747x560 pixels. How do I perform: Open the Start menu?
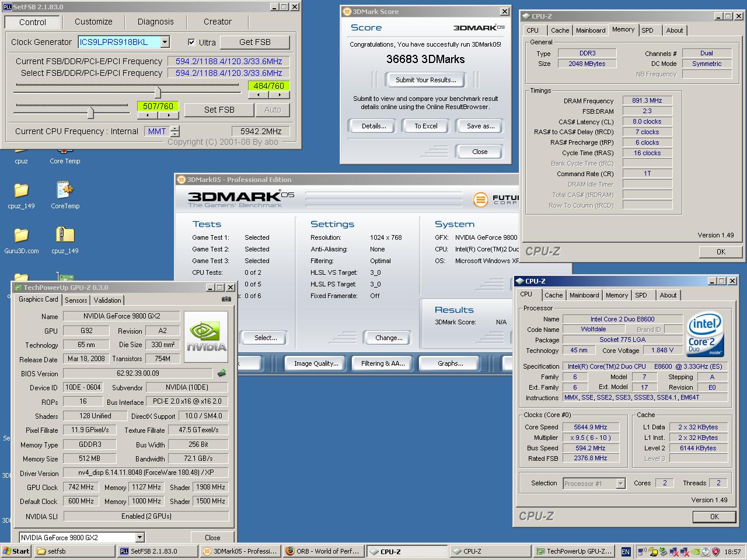[x=16, y=551]
